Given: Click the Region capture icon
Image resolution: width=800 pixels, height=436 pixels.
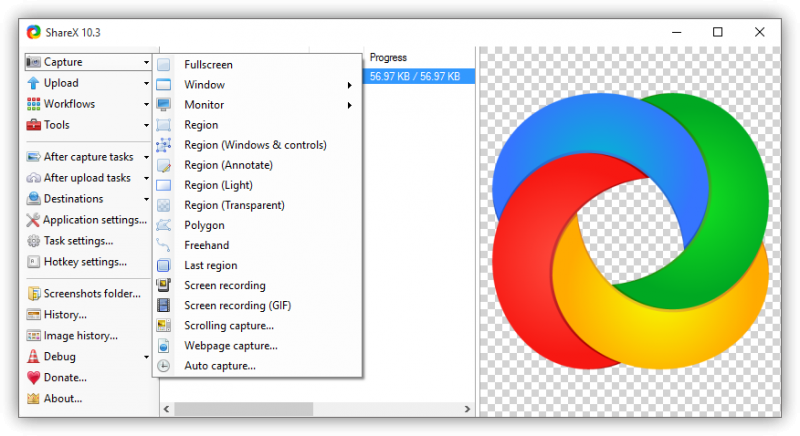Looking at the screenshot, I should click(x=163, y=125).
